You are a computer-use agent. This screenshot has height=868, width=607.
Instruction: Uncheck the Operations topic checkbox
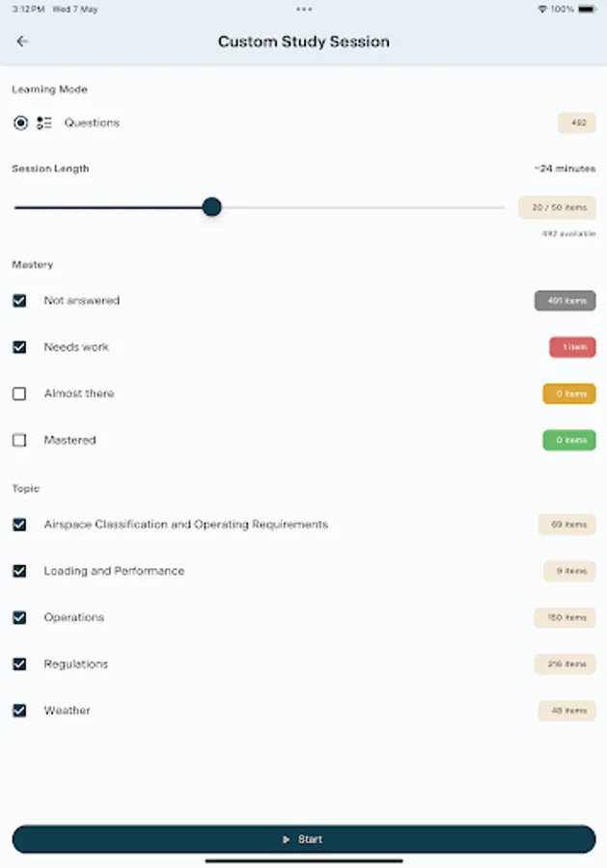tap(19, 617)
